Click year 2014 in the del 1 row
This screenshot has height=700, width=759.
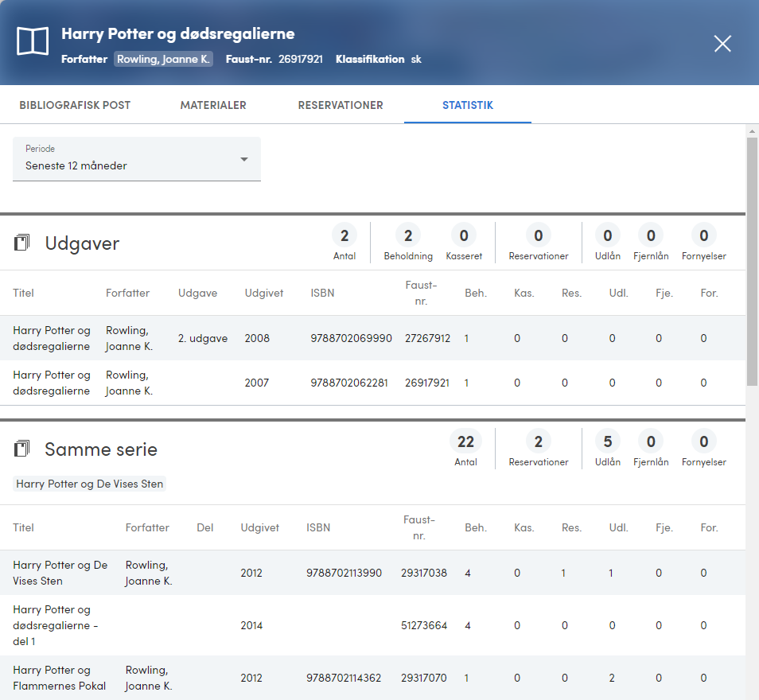(x=251, y=625)
